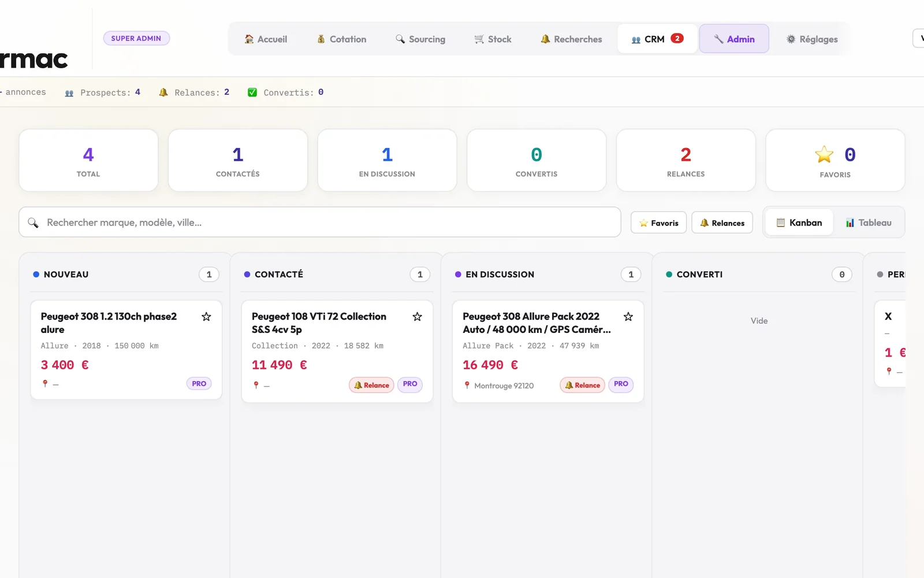Screen dimensions: 924x578
Task: Click the Nouveau column count badge
Action: pos(209,275)
